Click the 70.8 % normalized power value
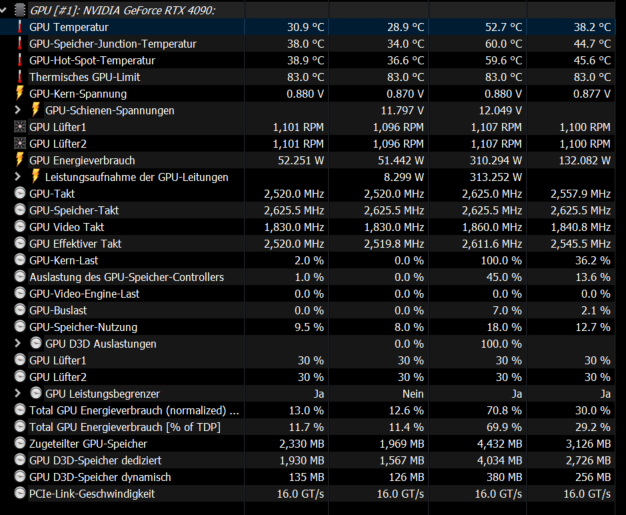This screenshot has height=515, width=626. tap(504, 410)
